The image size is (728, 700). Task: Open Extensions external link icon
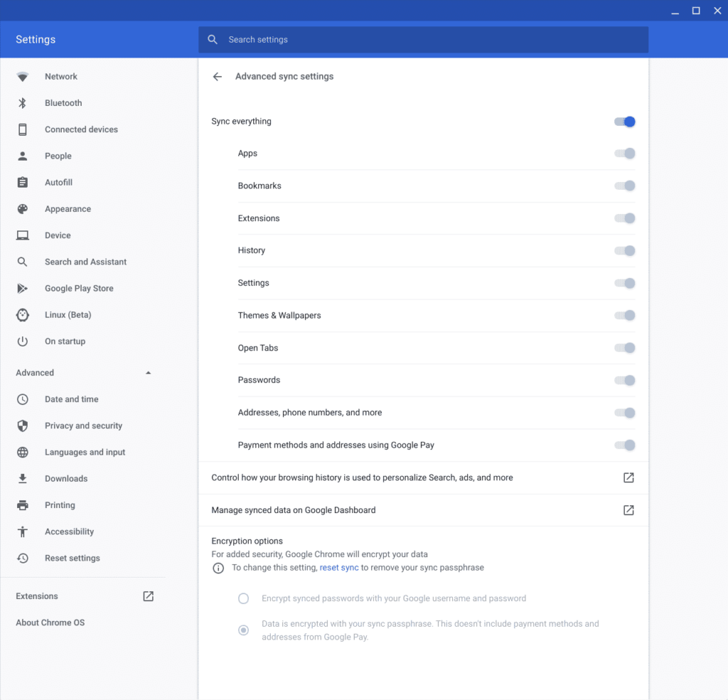148,596
